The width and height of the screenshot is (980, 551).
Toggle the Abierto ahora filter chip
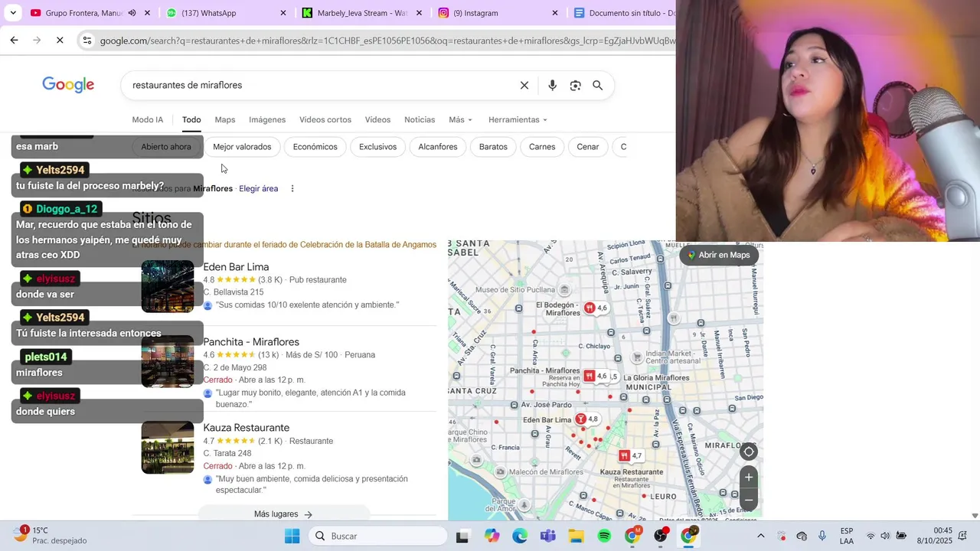[x=166, y=147]
